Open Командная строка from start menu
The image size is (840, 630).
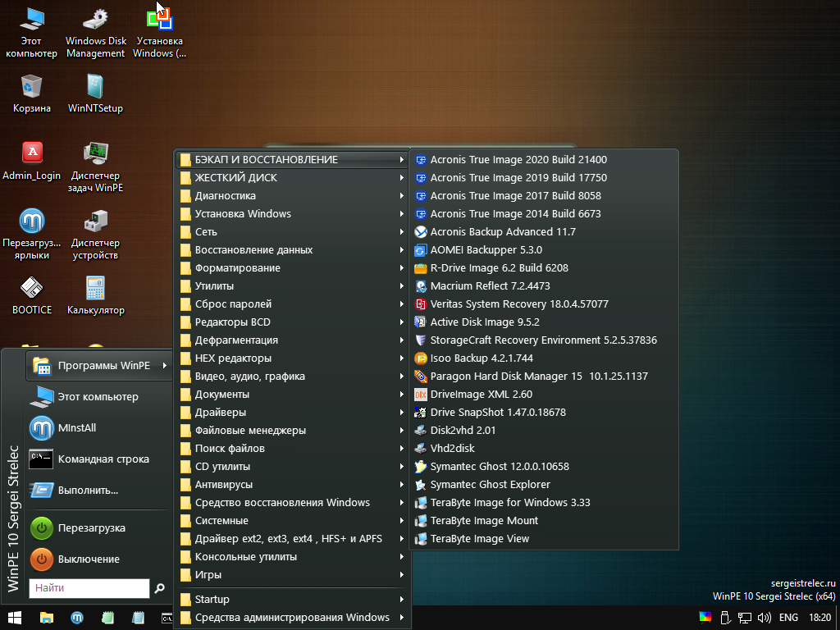[99, 459]
